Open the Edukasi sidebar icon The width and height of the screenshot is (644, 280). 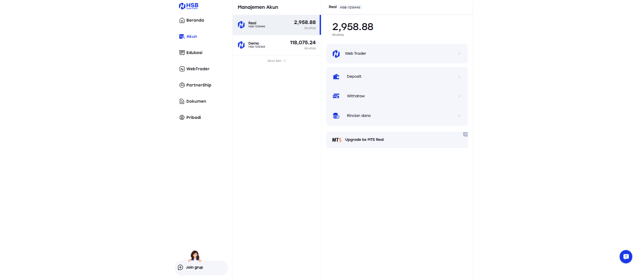point(182,53)
